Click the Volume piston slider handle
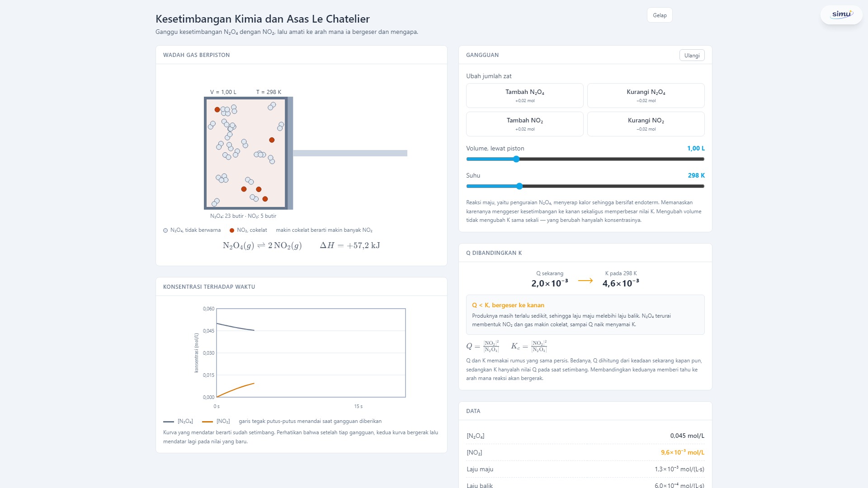This screenshot has width=868, height=488. (x=516, y=159)
